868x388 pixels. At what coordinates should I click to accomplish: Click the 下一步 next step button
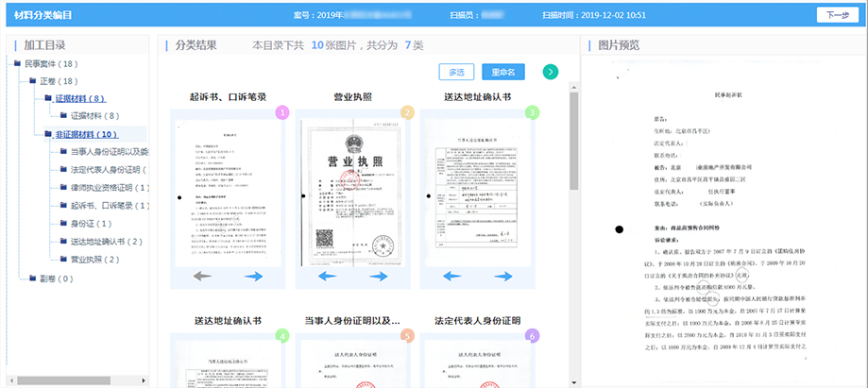coord(836,15)
